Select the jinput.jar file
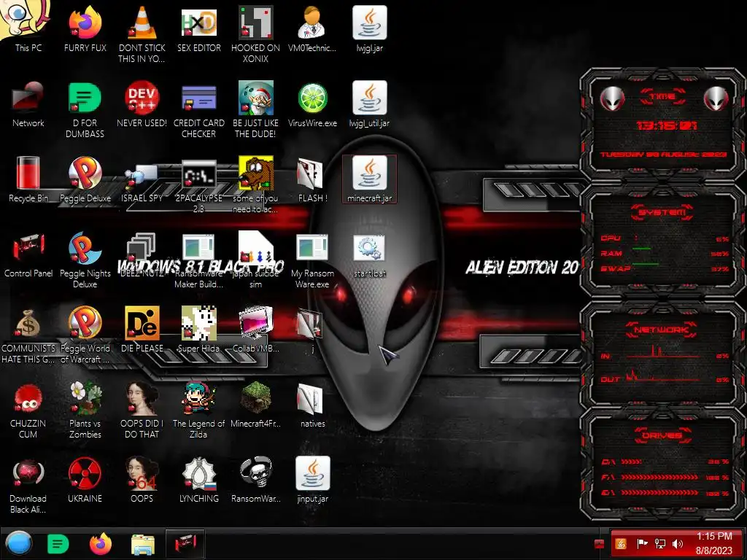 [x=312, y=480]
